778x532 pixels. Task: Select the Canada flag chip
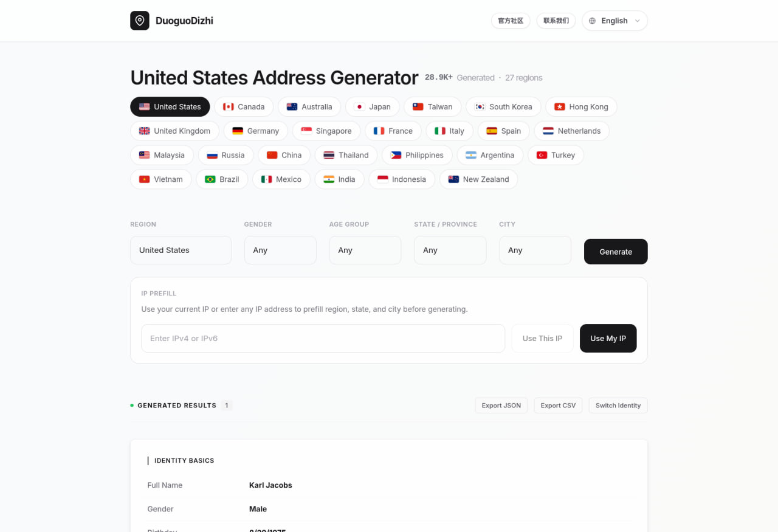click(x=244, y=106)
